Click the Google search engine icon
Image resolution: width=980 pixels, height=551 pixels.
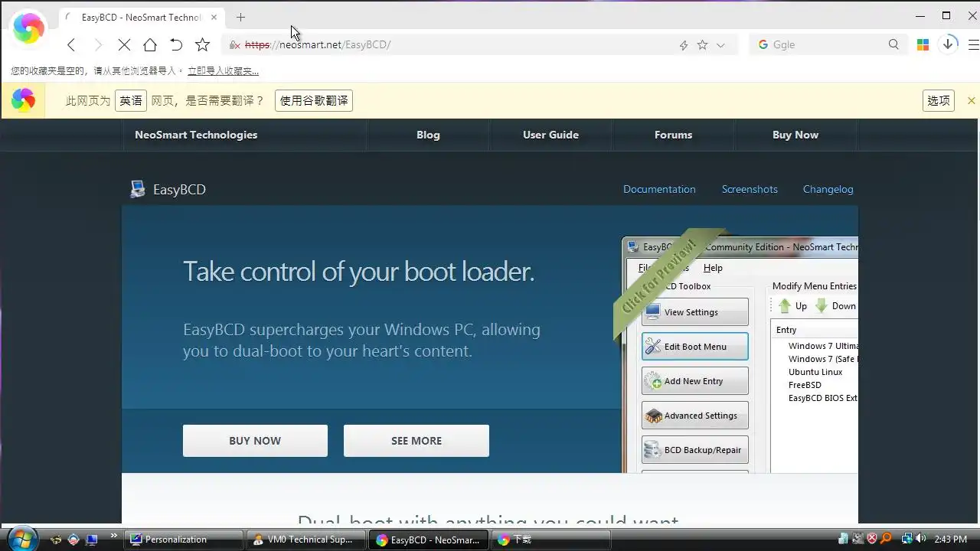click(x=763, y=44)
